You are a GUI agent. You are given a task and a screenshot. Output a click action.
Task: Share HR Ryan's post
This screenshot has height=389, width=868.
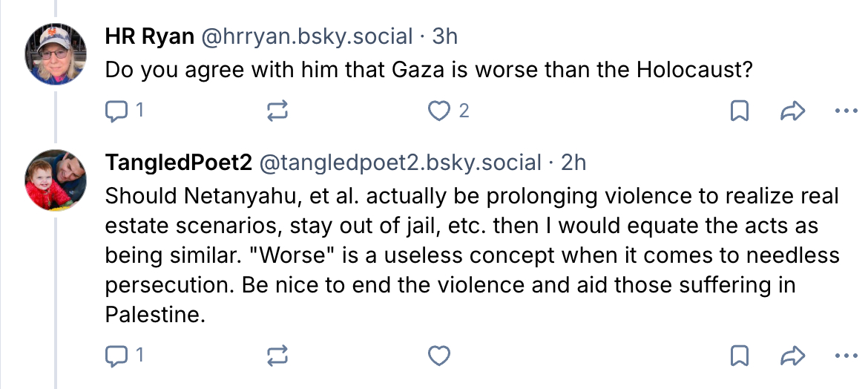click(793, 111)
